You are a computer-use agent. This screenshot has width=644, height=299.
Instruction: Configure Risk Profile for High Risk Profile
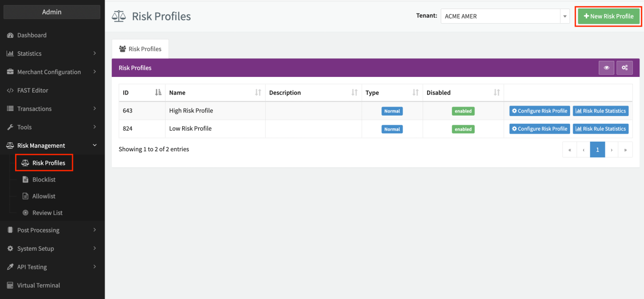539,111
